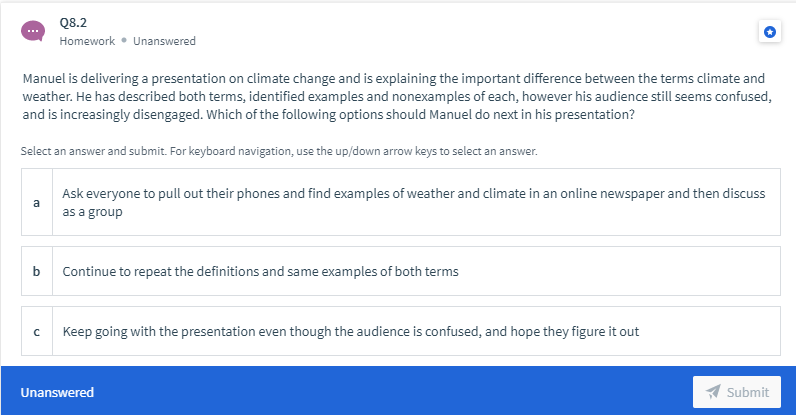Click the Q8.2 question title

pos(73,23)
